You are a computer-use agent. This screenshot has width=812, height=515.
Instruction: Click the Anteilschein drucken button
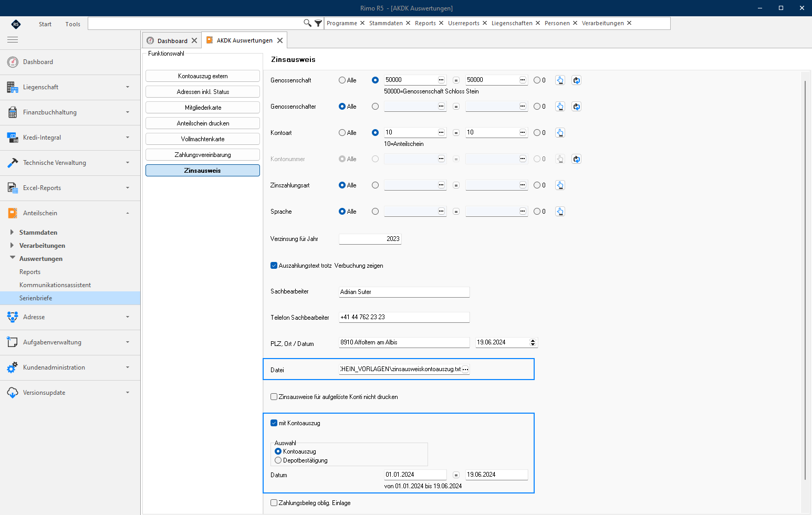[203, 123]
